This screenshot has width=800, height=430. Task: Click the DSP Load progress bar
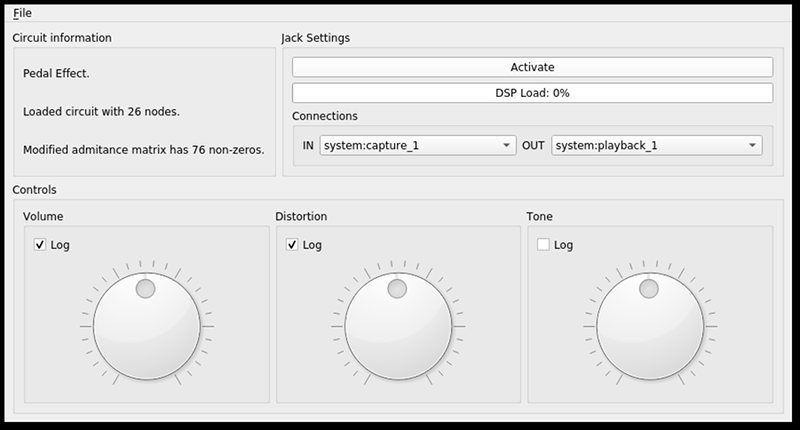(x=532, y=93)
